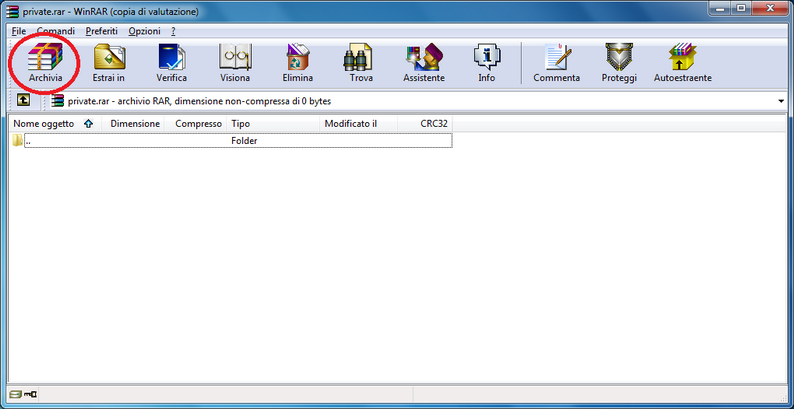Sort by Nome oggetto column

pyautogui.click(x=55, y=124)
